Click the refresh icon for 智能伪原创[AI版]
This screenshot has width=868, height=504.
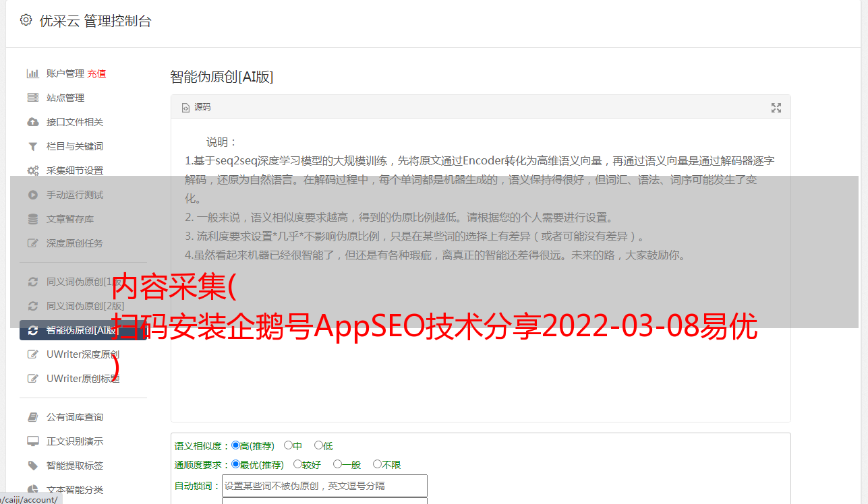click(32, 330)
